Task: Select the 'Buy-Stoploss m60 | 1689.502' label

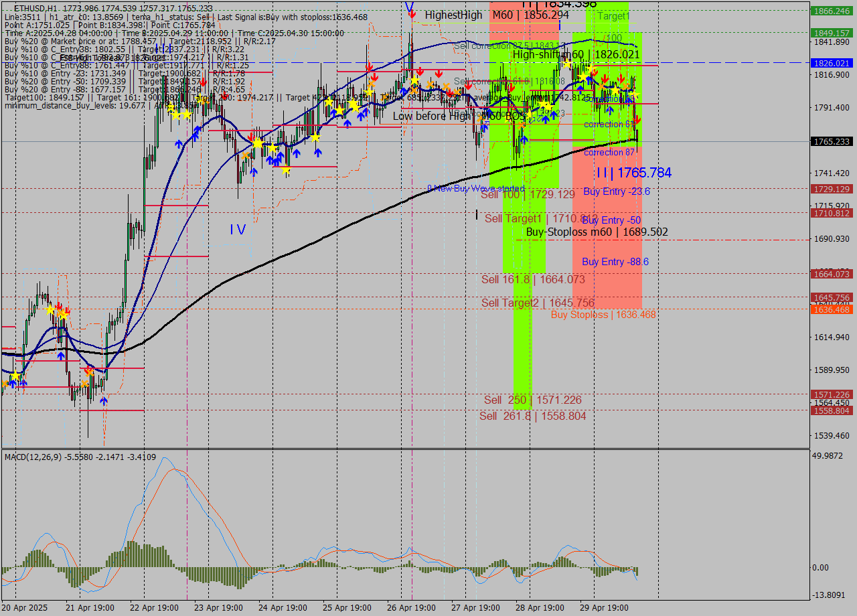Action: [x=597, y=232]
